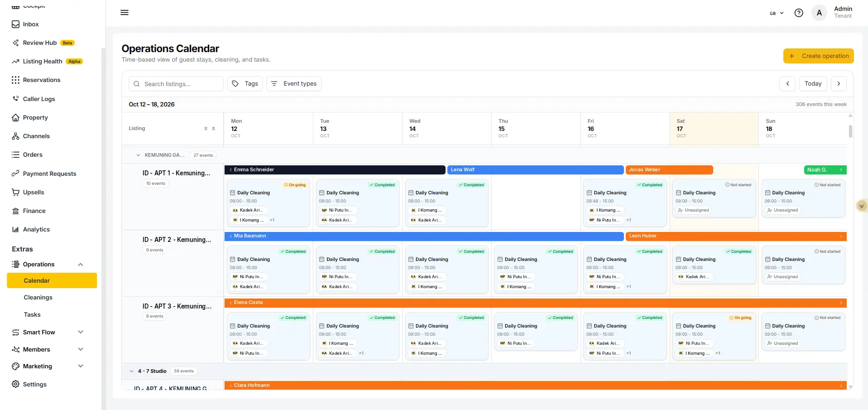This screenshot has height=410, width=868.
Task: Open Analytics menu item
Action: click(x=36, y=229)
